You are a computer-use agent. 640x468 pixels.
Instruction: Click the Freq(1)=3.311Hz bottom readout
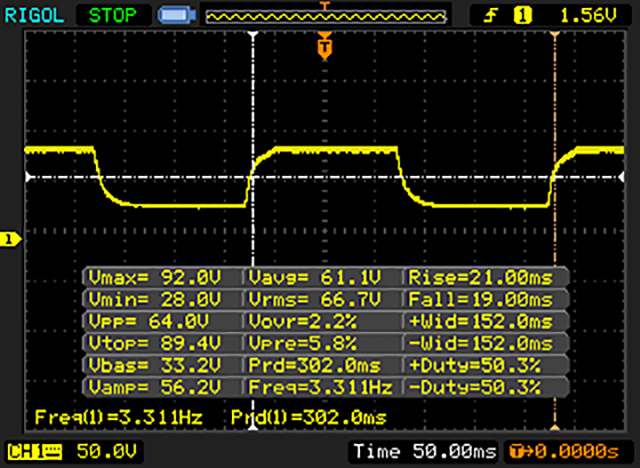coord(119,417)
